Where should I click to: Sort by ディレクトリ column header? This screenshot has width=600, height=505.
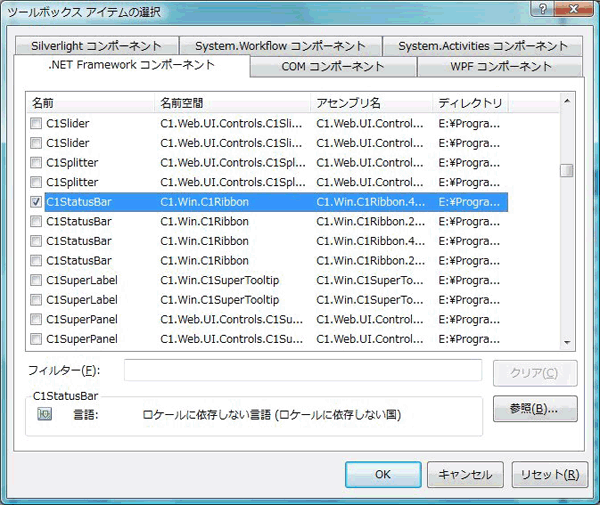pyautogui.click(x=470, y=103)
